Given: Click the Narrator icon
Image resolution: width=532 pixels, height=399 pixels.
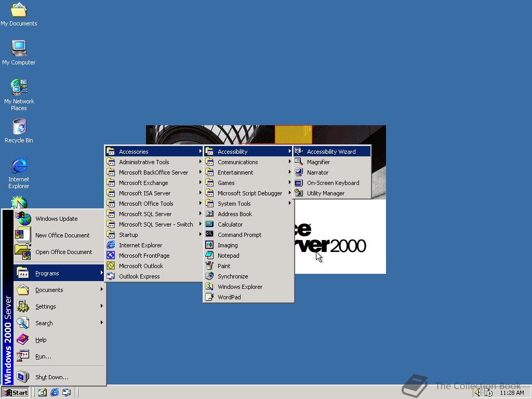Looking at the screenshot, I should pyautogui.click(x=299, y=172).
